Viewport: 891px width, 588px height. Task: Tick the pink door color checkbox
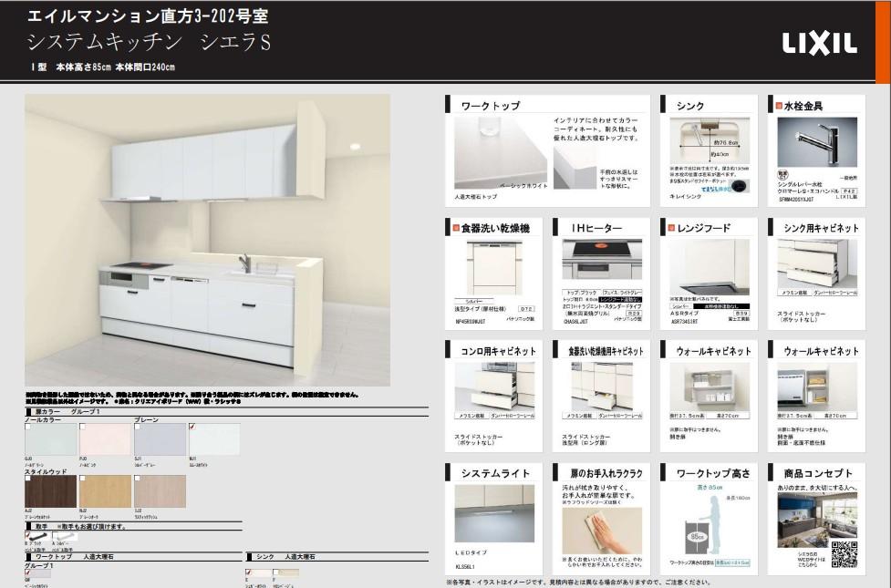point(83,426)
